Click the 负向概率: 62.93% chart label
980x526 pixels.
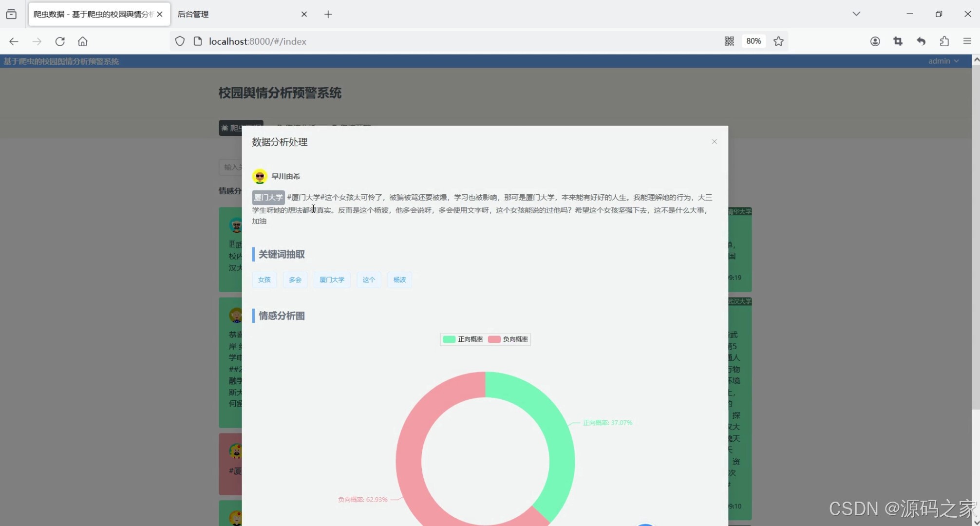coord(363,500)
